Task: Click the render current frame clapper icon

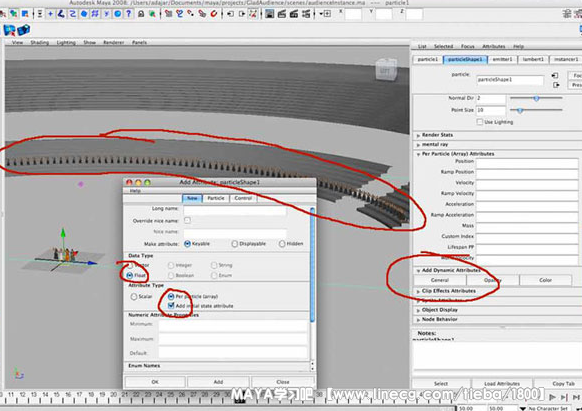Action: tap(282, 14)
